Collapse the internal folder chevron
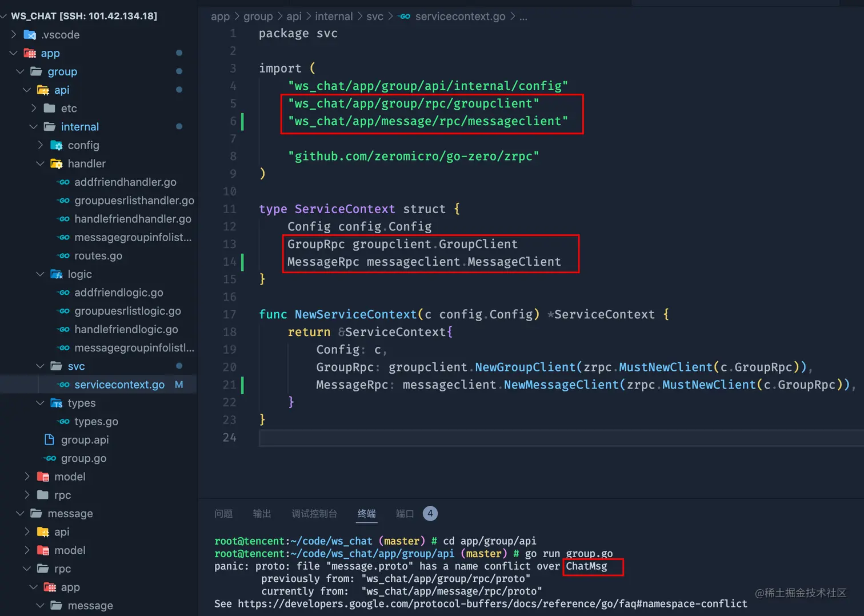This screenshot has height=616, width=864. tap(34, 127)
